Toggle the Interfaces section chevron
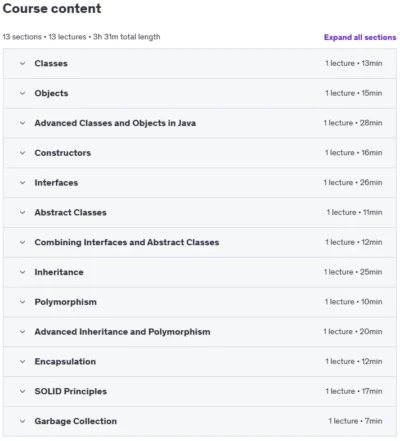Image resolution: width=400 pixels, height=441 pixels. [22, 183]
